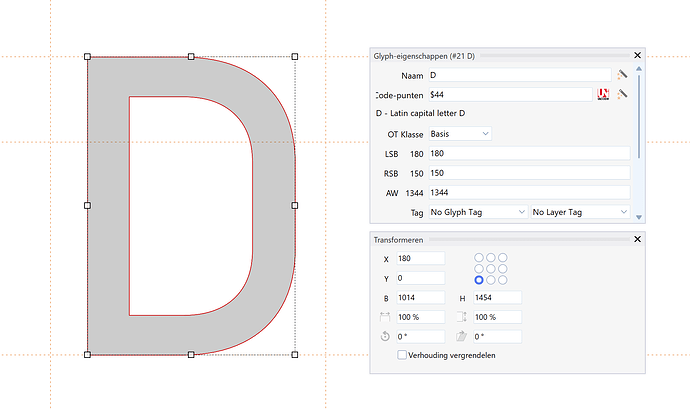This screenshot has width=690, height=409.
Task: Click the Transformeren panel title
Action: (x=398, y=240)
